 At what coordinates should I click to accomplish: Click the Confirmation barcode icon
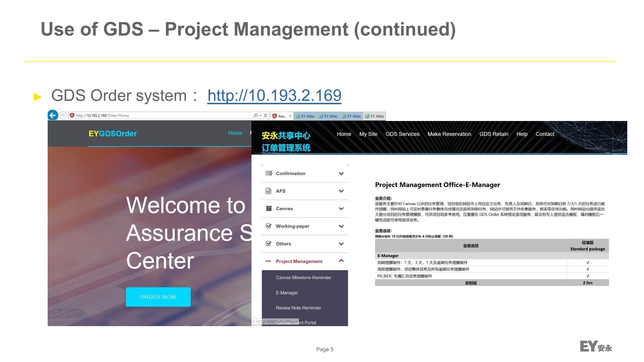pos(269,173)
